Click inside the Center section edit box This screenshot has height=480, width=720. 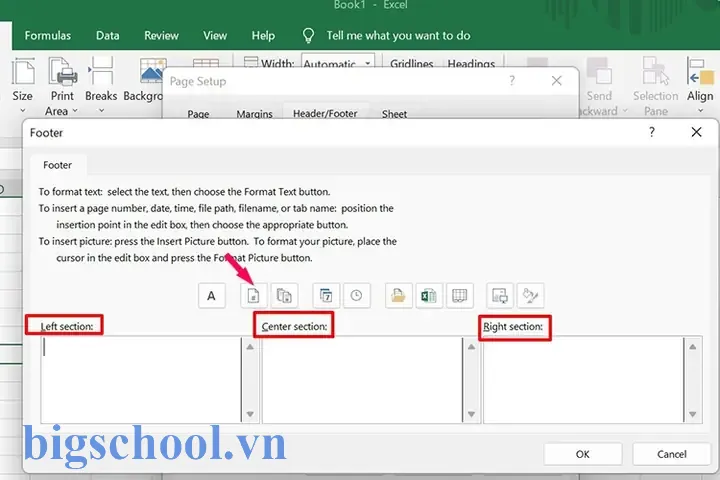point(362,379)
